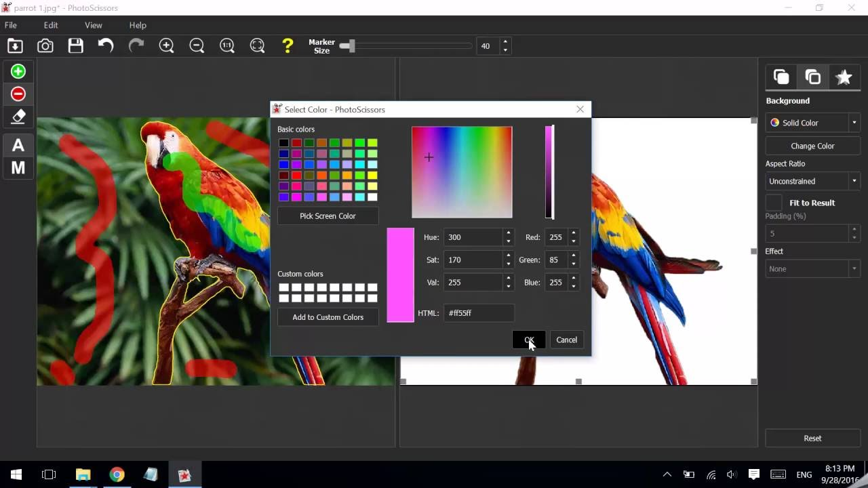The image size is (868, 488).
Task: Click the zoom in magnifier icon
Action: (166, 45)
